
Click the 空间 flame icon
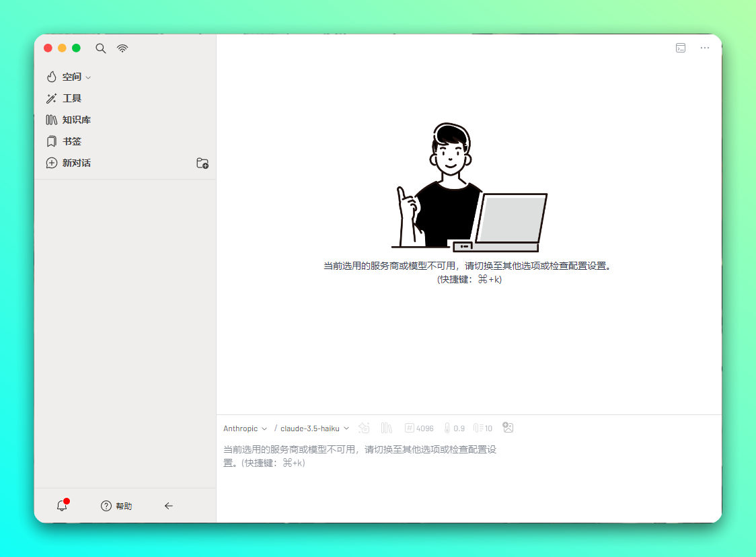point(52,77)
